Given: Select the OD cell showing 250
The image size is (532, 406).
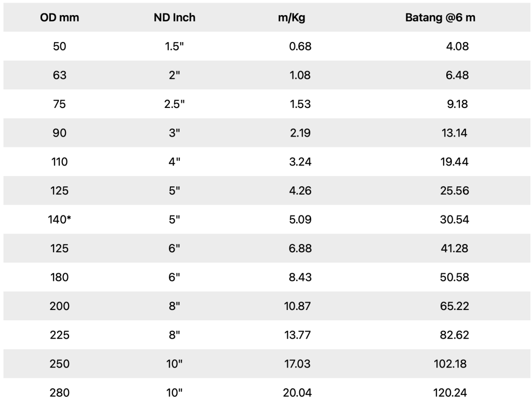Looking at the screenshot, I should [x=60, y=364].
